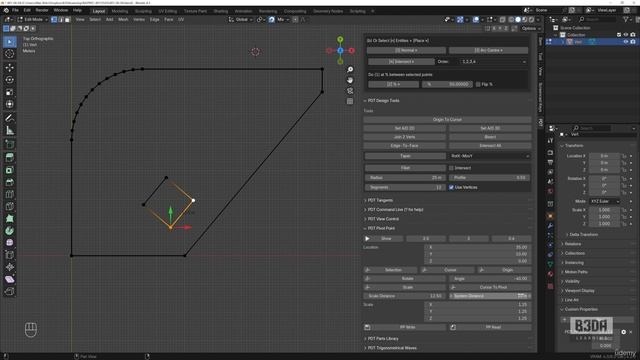Click the Fillet Radius value field

[x=405, y=178]
